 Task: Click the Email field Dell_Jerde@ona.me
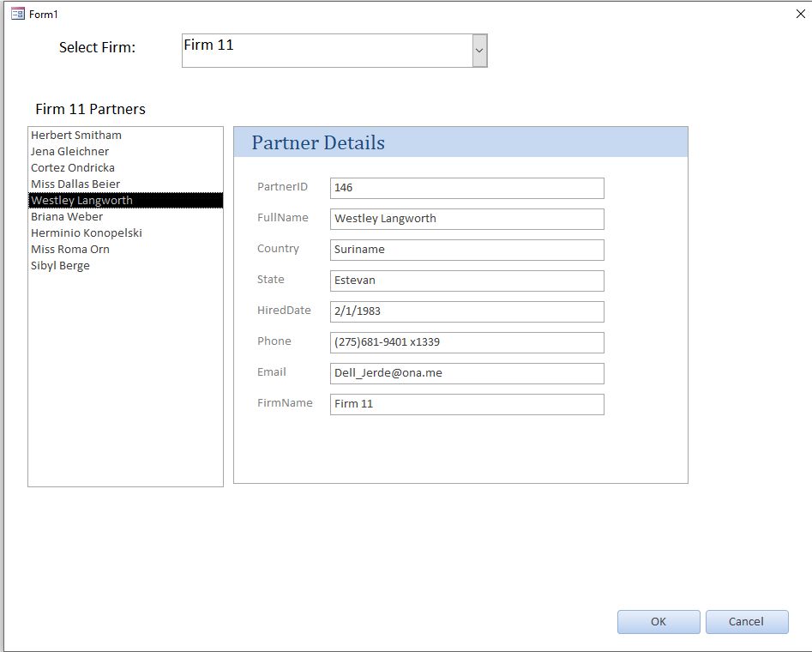click(467, 373)
